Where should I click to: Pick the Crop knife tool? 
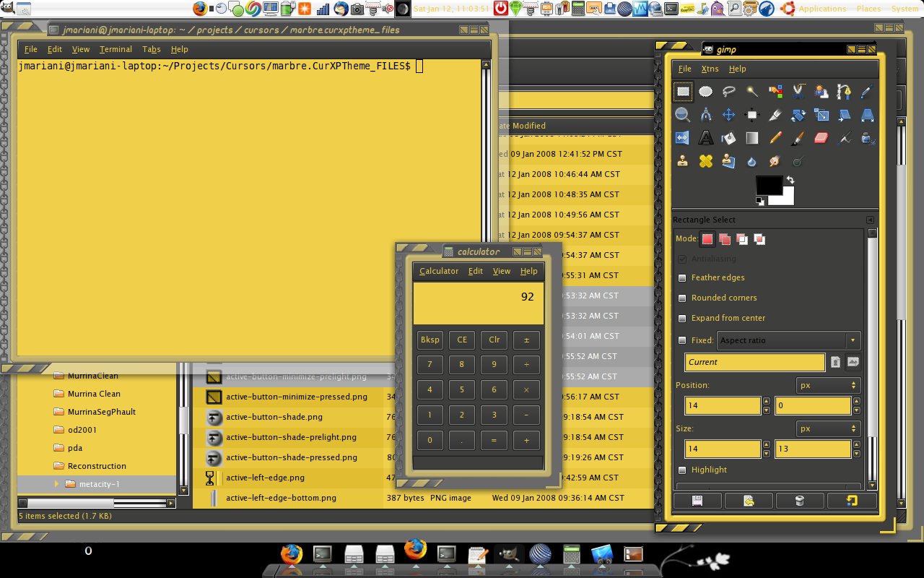775,114
